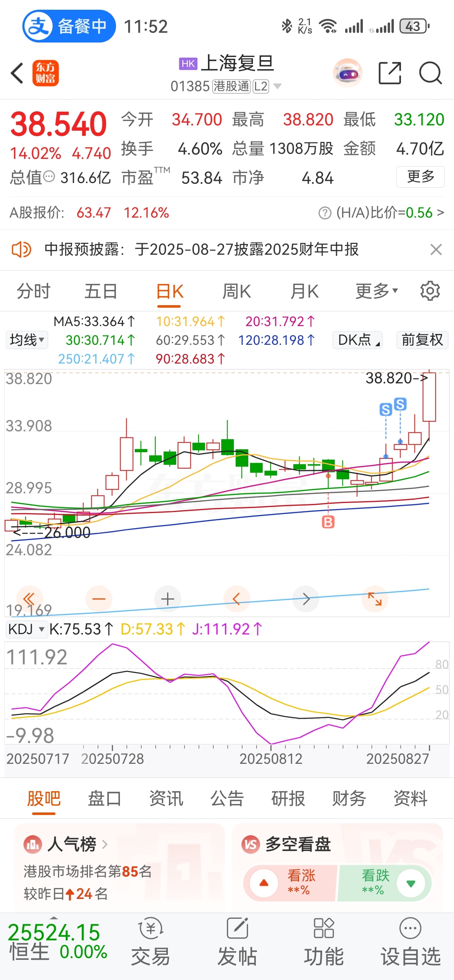Screen dimensions: 454x980
Task: Switch the 前复权 adjustment option
Action: coord(422,340)
